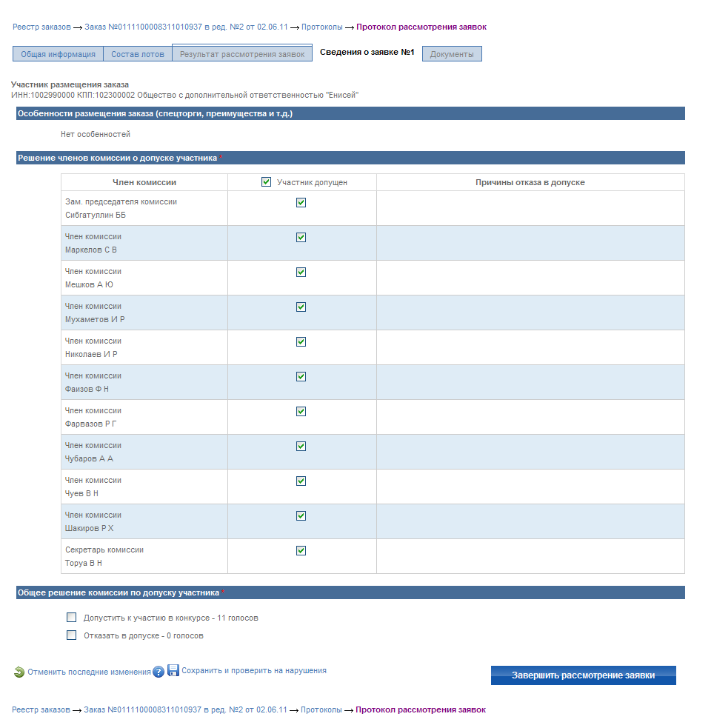This screenshot has width=714, height=728.
Task: Toggle admission checkbox for secretary Торуа В Н
Action: [301, 551]
